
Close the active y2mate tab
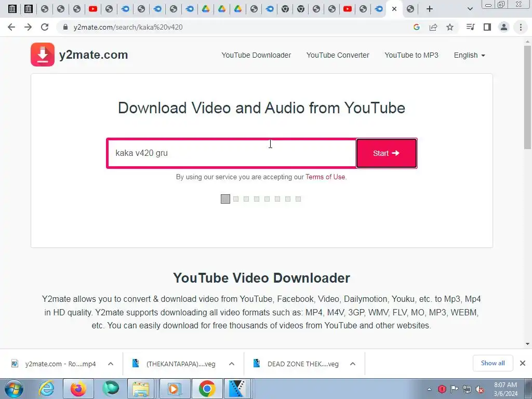394,9
